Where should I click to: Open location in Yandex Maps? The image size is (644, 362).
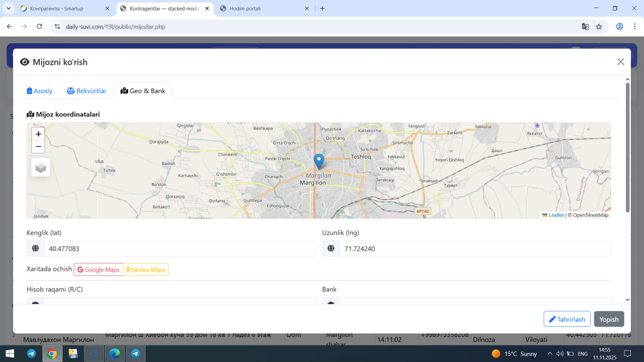point(145,269)
